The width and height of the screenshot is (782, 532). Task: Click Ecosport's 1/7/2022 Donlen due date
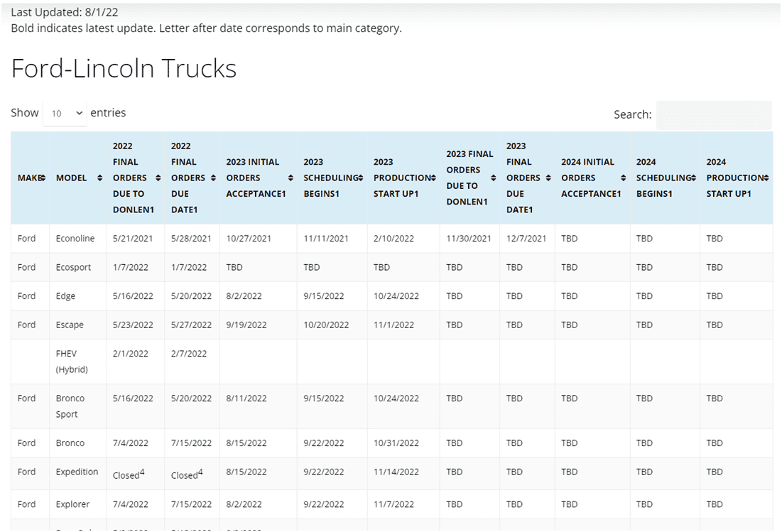point(130,267)
